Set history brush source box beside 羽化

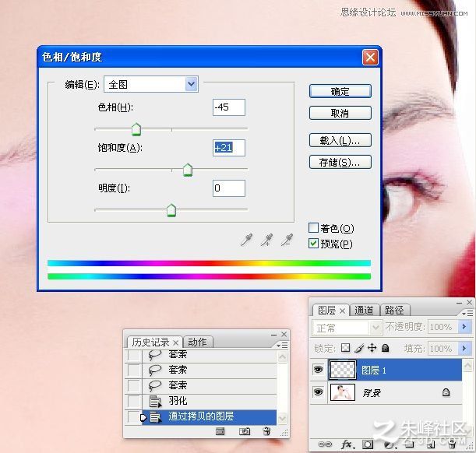tap(133, 401)
